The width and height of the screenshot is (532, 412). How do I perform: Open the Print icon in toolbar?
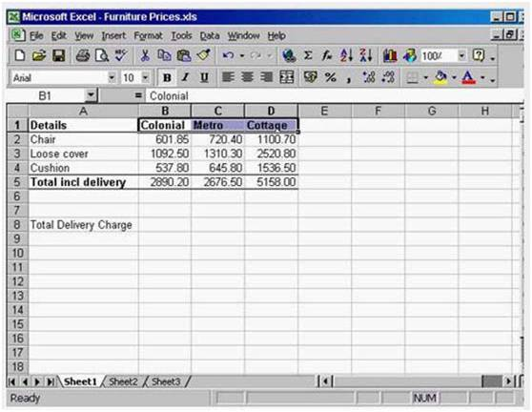pyautogui.click(x=82, y=55)
